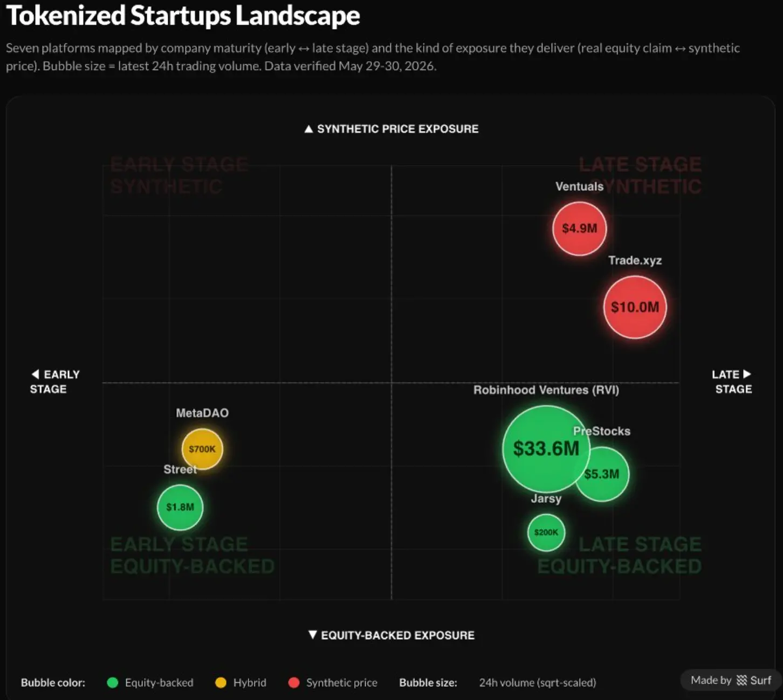The image size is (783, 700).
Task: Select the MetaDAO $700K yellow bubble
Action: [202, 449]
